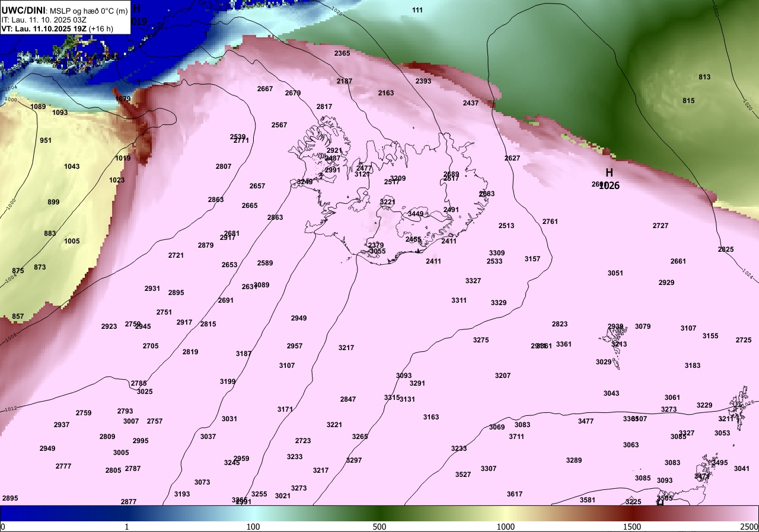Image resolution: width=759 pixels, height=532 pixels.
Task: Click the height value 3163
Action: [x=431, y=417]
